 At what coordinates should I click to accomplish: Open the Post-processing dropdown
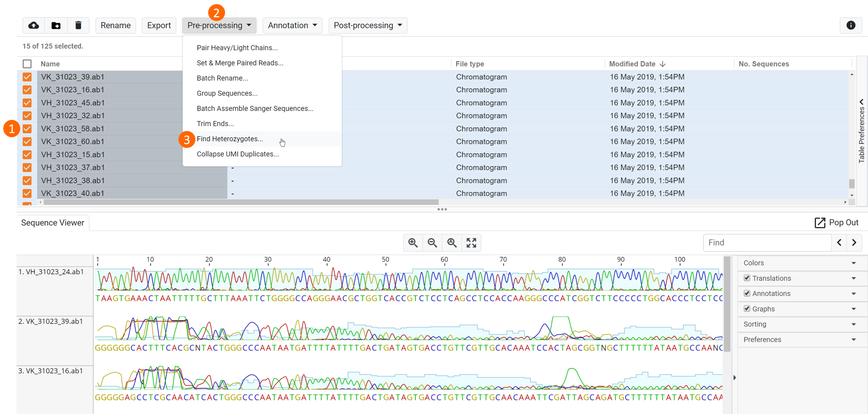(368, 26)
